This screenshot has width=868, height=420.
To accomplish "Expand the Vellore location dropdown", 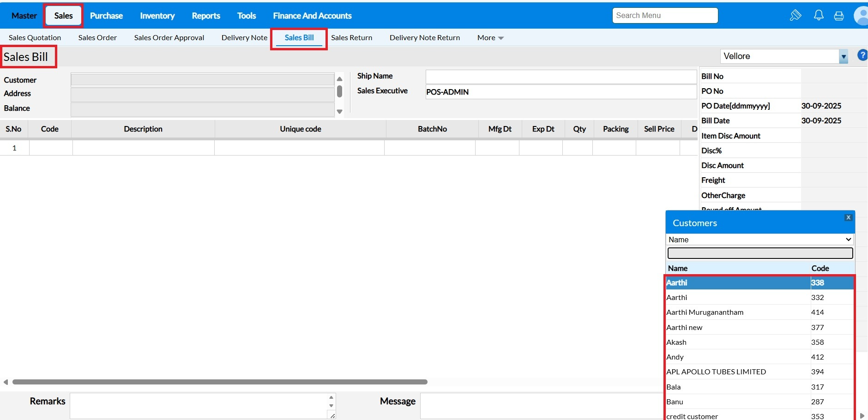I will [843, 57].
